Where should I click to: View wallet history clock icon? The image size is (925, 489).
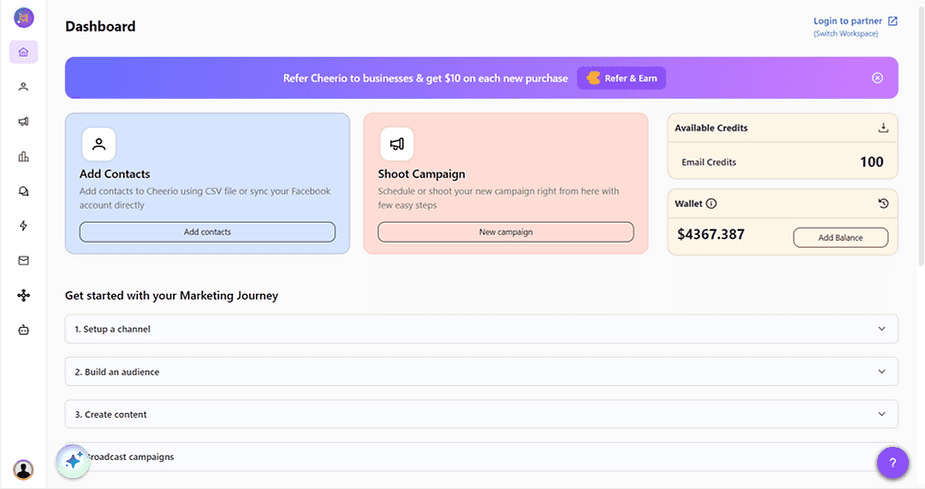pyautogui.click(x=883, y=204)
